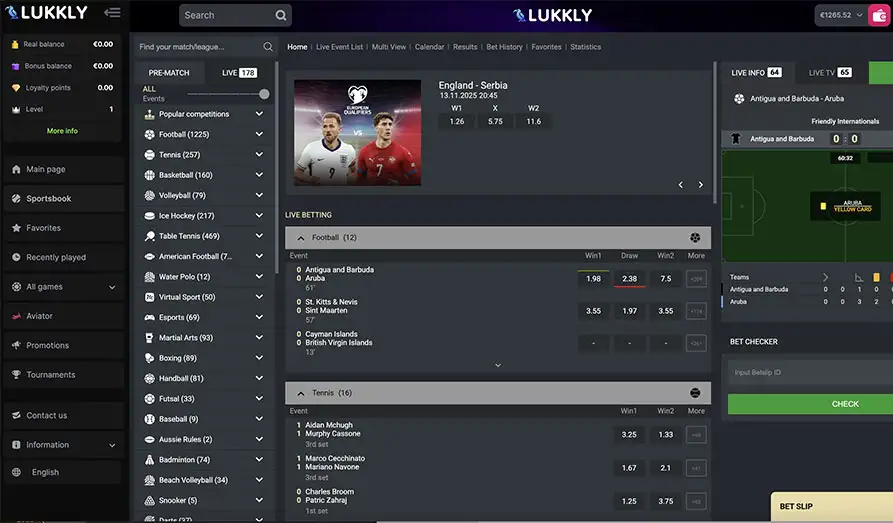Click the Badminton shuttlecock icon
893x523 pixels.
(149, 460)
